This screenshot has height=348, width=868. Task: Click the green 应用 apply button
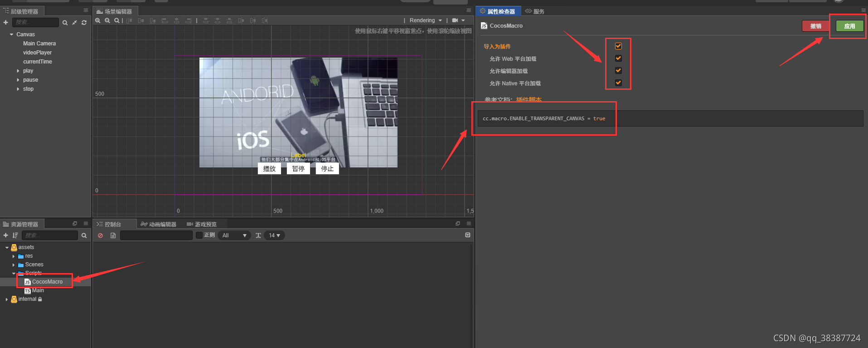coord(849,26)
